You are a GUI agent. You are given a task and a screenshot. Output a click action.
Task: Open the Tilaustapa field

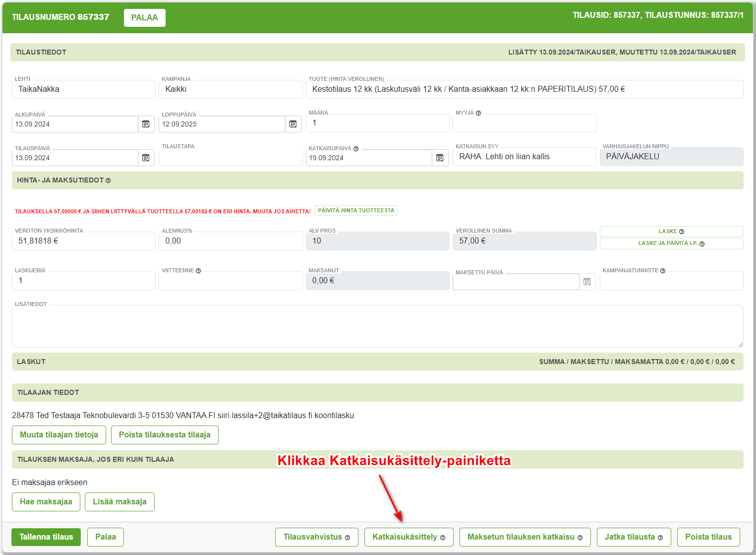pyautogui.click(x=231, y=157)
